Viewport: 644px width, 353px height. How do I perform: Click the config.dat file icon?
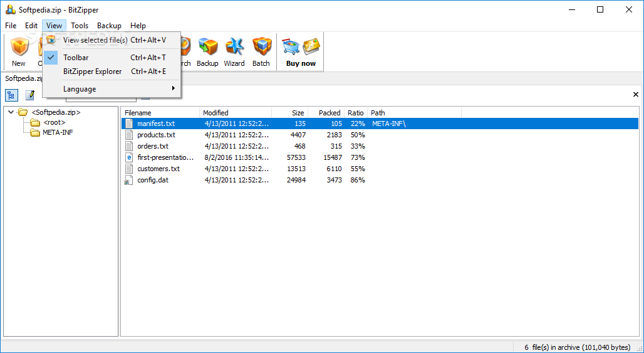(x=130, y=180)
